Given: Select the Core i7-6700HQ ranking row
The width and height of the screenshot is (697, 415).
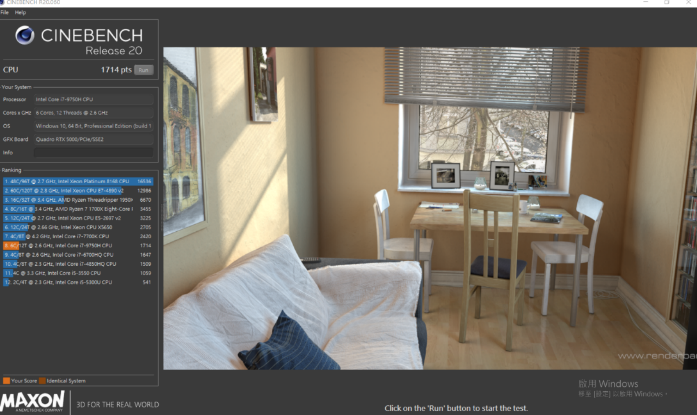Looking at the screenshot, I should point(78,254).
